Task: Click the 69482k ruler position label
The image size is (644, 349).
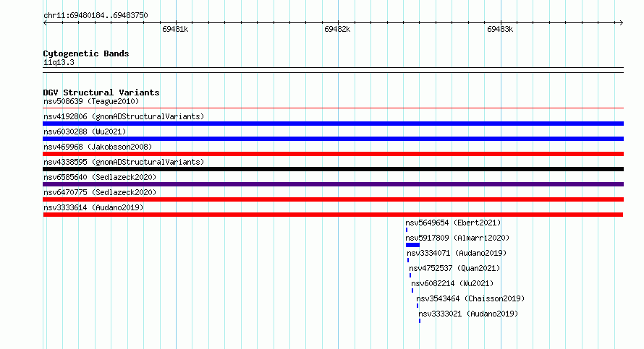Action: click(x=337, y=29)
